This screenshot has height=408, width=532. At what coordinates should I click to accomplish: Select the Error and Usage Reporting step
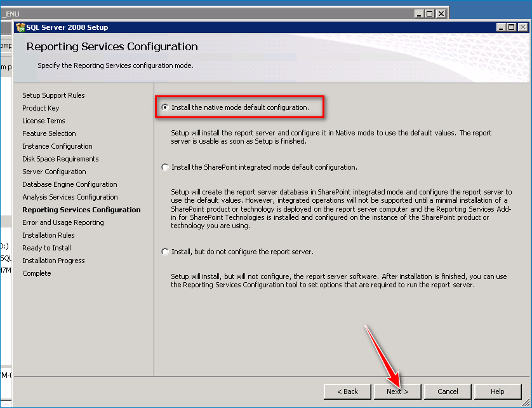pyautogui.click(x=63, y=222)
